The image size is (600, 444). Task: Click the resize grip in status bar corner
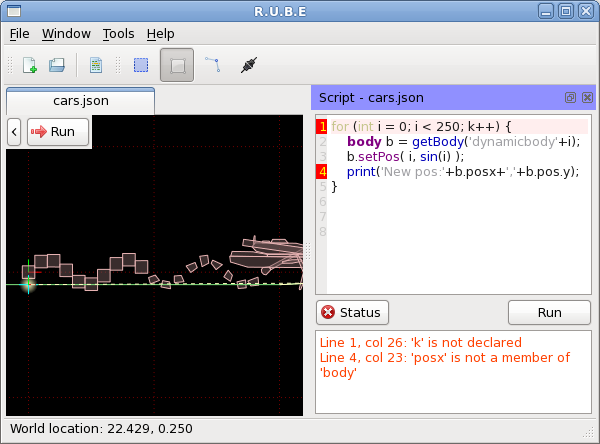pos(588,433)
